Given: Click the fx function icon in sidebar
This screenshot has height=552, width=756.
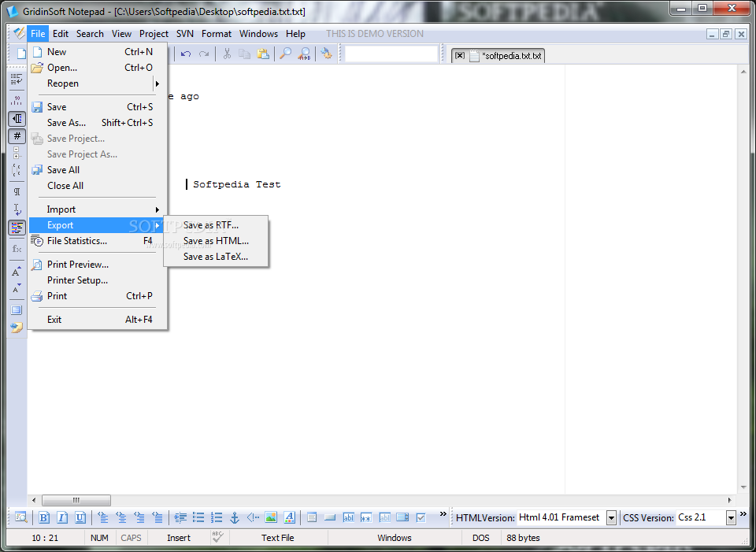Looking at the screenshot, I should (x=17, y=249).
